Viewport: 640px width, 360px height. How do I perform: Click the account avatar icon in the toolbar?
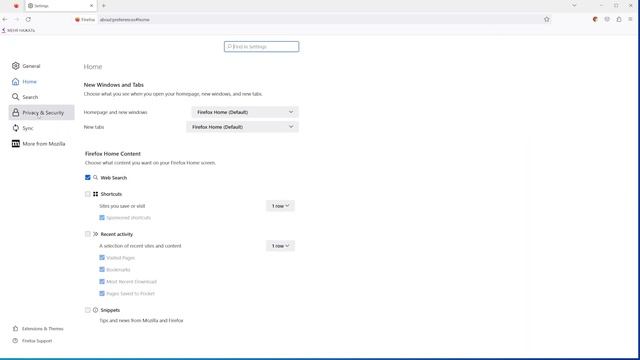pos(595,19)
